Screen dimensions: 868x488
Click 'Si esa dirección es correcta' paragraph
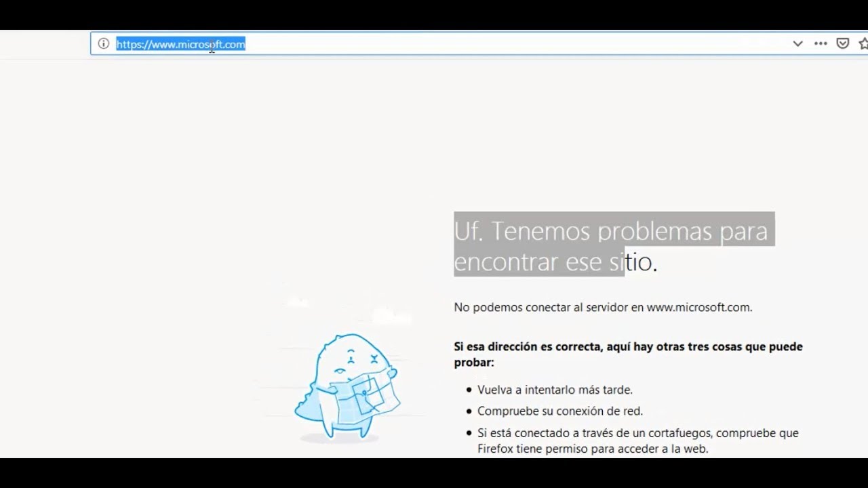(x=628, y=354)
